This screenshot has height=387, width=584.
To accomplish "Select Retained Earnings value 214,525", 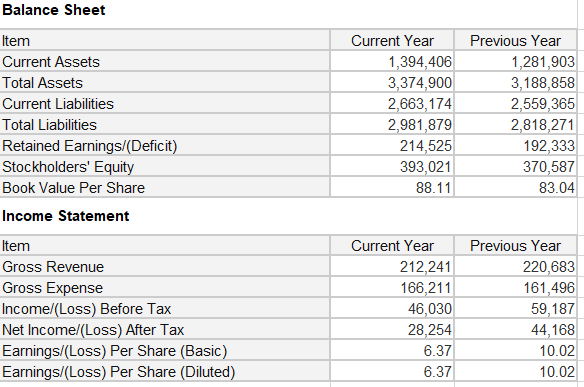I will 426,146.
